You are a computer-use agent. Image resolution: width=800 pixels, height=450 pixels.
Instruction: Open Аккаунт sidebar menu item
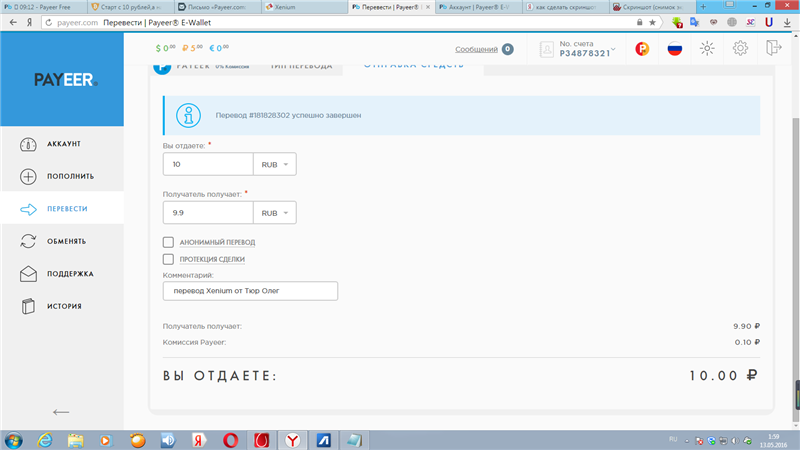[62, 144]
